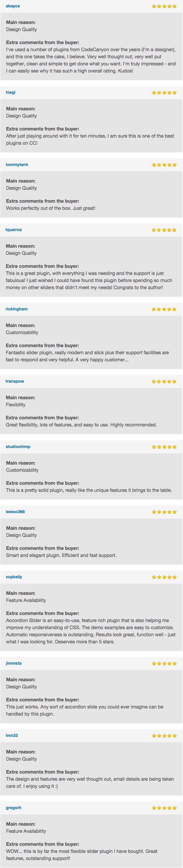Open rickingham's user profile link
The width and height of the screenshot is (183, 868).
(17, 309)
